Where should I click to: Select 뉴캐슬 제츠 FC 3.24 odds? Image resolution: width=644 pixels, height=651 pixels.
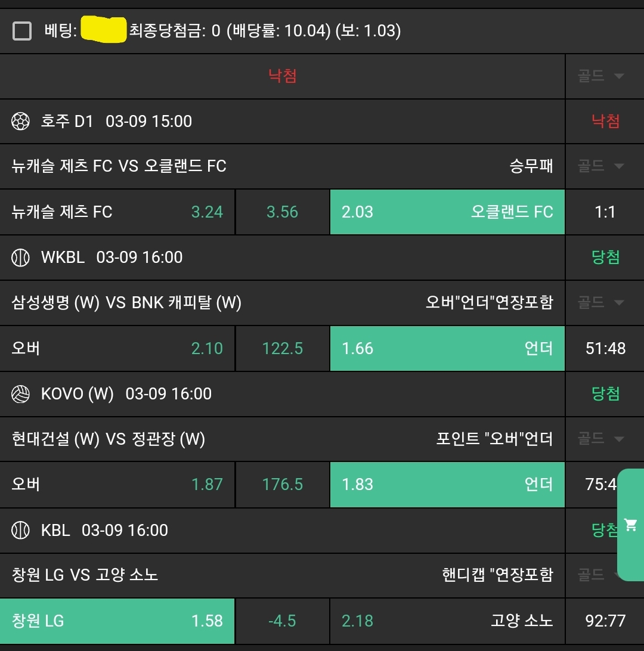[x=117, y=212]
